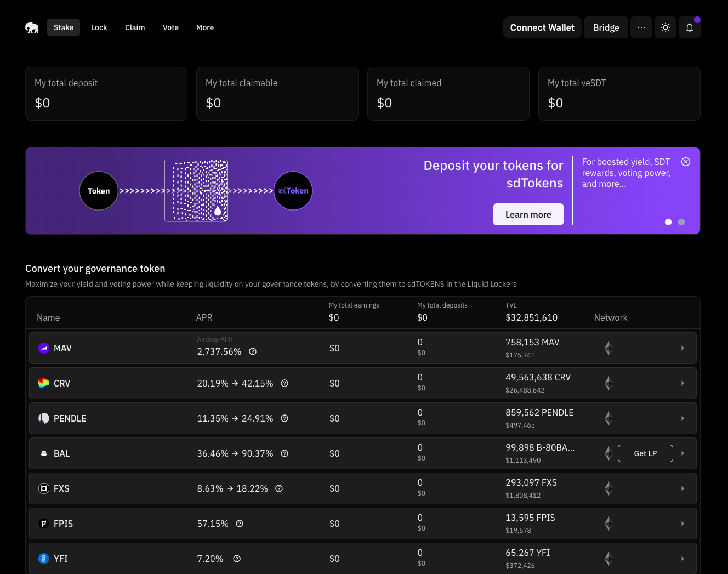Toggle light theme with sun icon
The height and width of the screenshot is (574, 728).
666,27
